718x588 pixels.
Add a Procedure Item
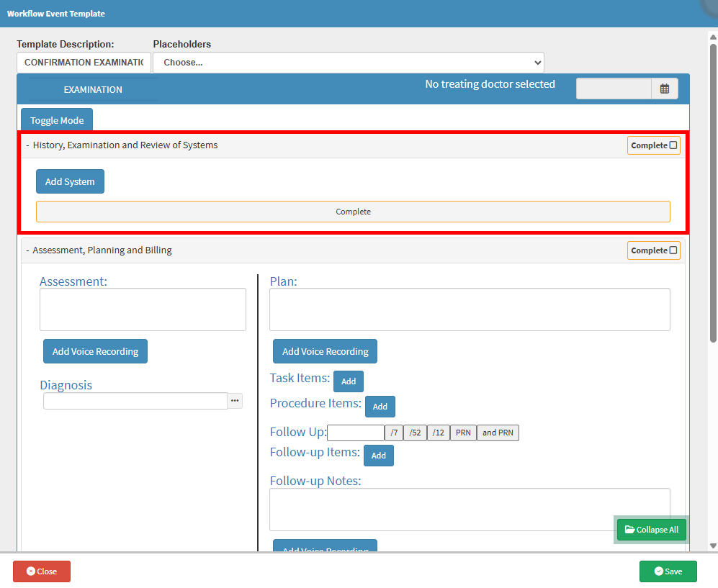tap(380, 407)
